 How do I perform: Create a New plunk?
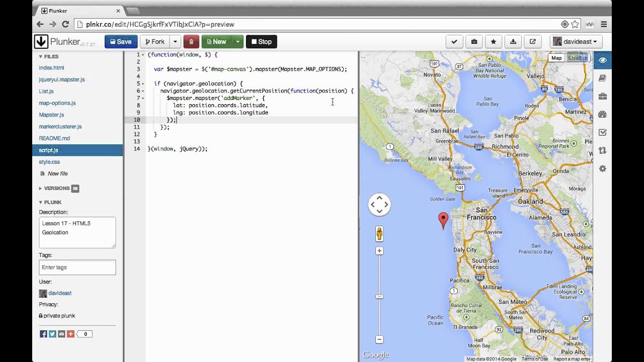(x=216, y=42)
